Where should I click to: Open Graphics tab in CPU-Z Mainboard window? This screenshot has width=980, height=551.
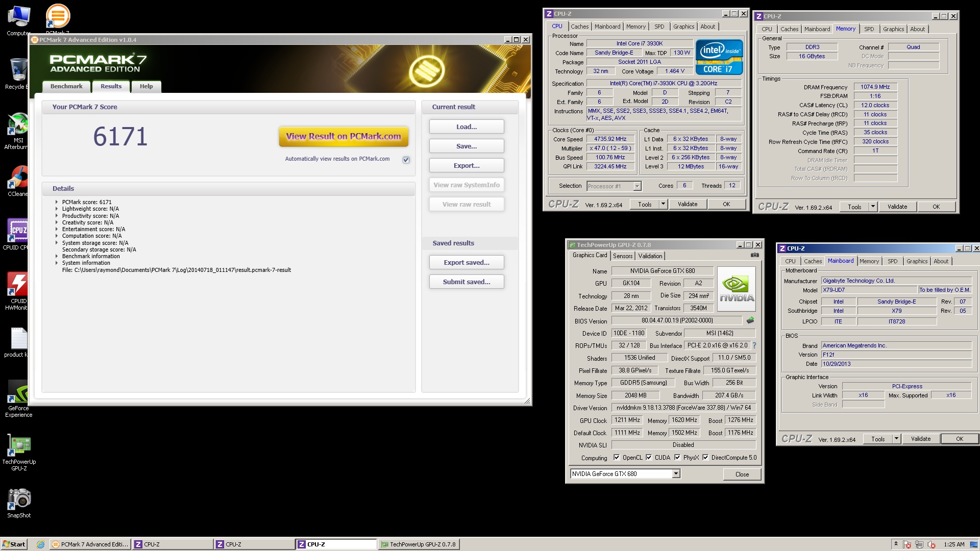[x=917, y=261]
